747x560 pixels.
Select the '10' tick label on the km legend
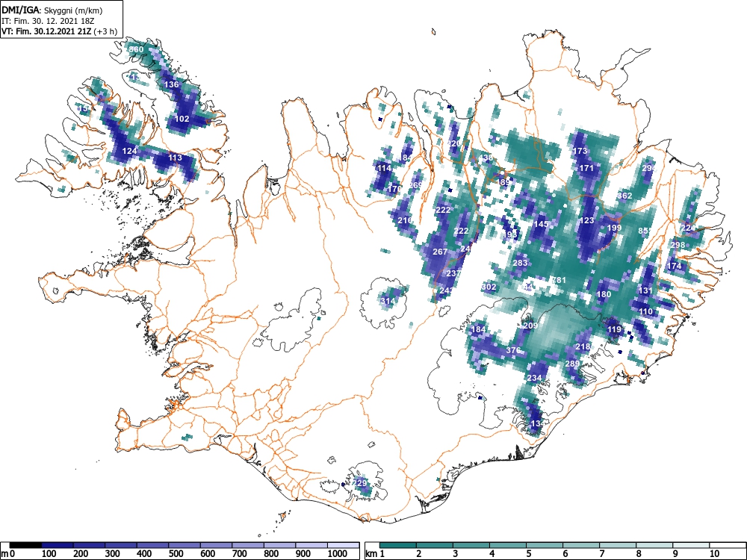coord(713,554)
